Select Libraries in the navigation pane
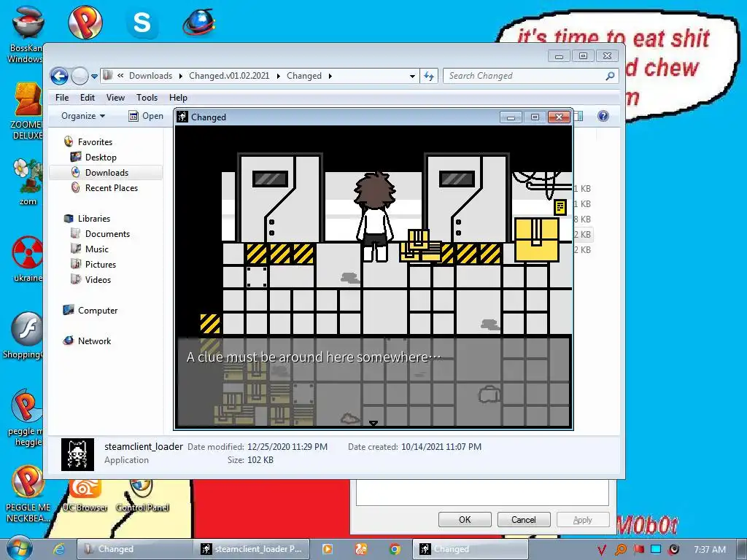 pyautogui.click(x=94, y=219)
